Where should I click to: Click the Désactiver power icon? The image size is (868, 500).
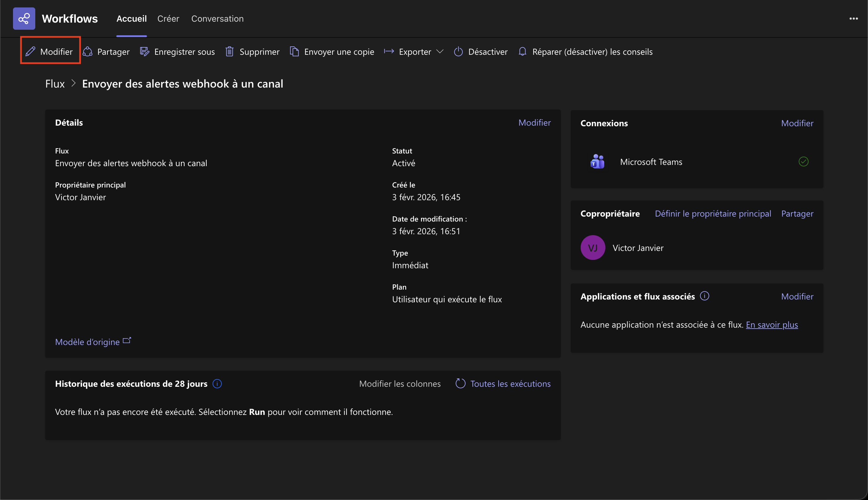point(458,51)
